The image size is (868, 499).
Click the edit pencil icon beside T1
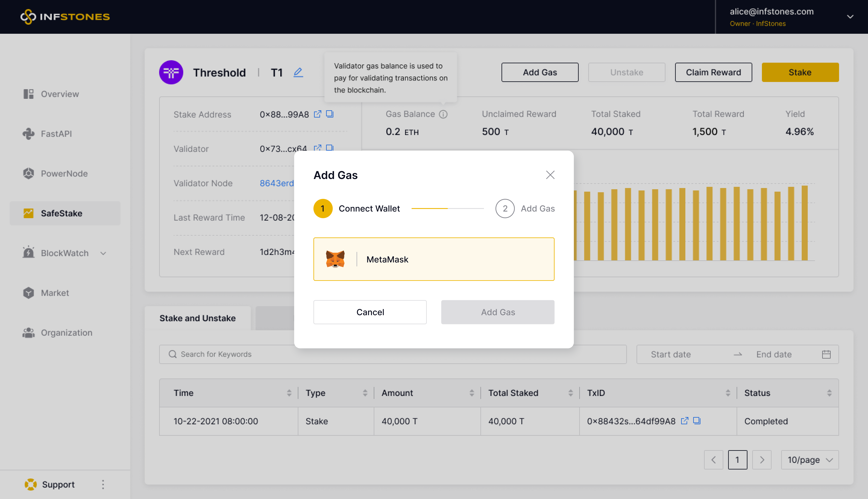click(298, 72)
